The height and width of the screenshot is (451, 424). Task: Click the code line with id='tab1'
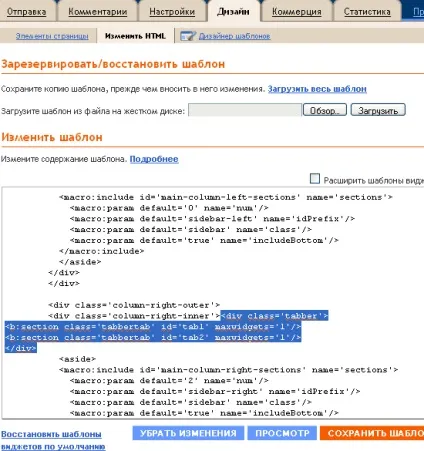[x=153, y=326]
